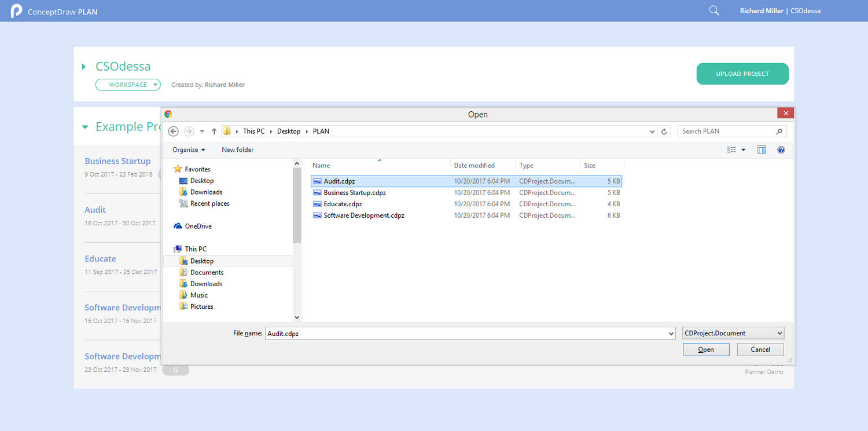868x431 pixels.
Task: Click the Business Startup.cdpz file icon
Action: (317, 193)
